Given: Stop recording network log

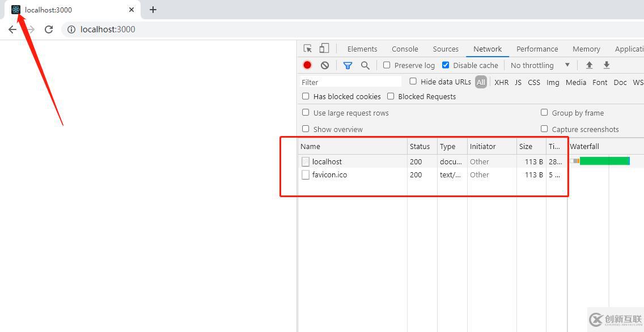Looking at the screenshot, I should [x=307, y=65].
